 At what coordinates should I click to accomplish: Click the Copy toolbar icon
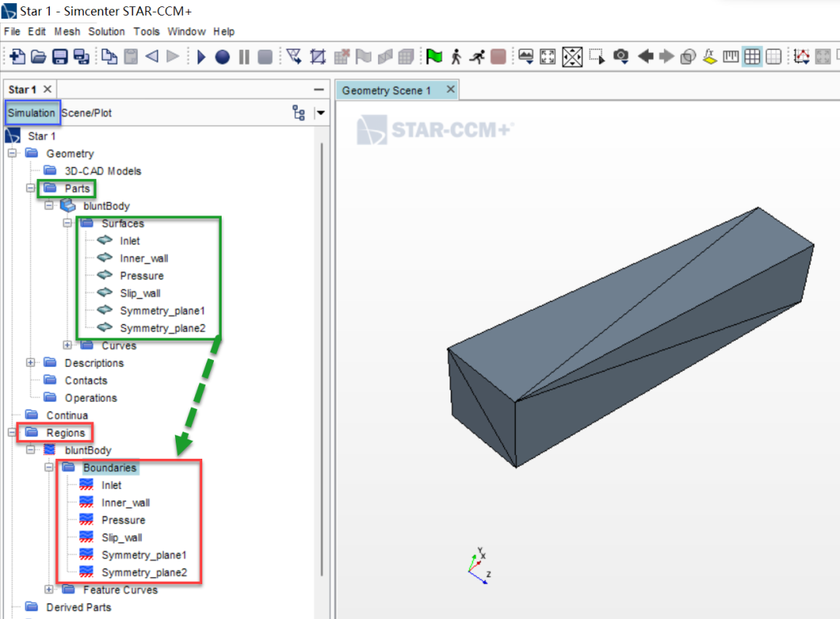click(x=110, y=56)
